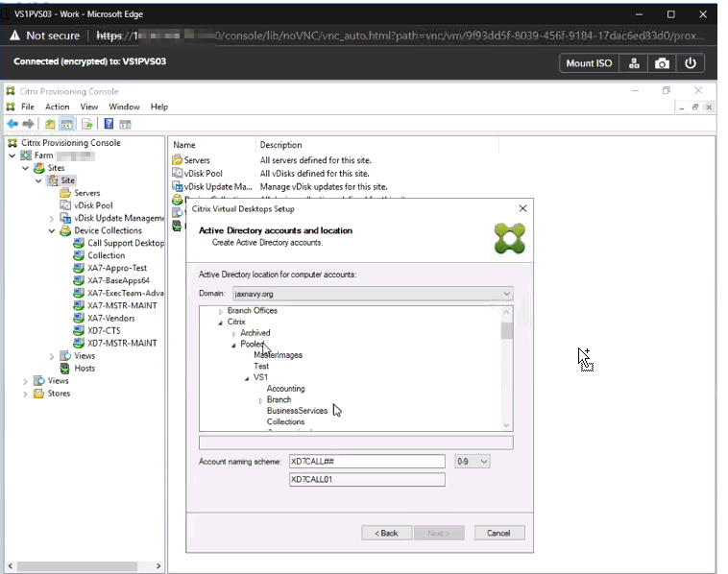Expand the Archived OU
The width and height of the screenshot is (728, 574).
234,334
